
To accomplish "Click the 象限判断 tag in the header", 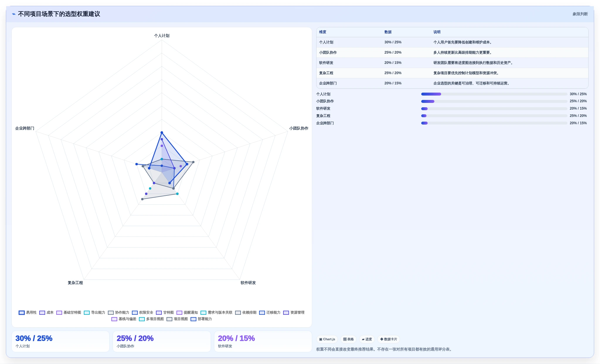I will (x=580, y=14).
